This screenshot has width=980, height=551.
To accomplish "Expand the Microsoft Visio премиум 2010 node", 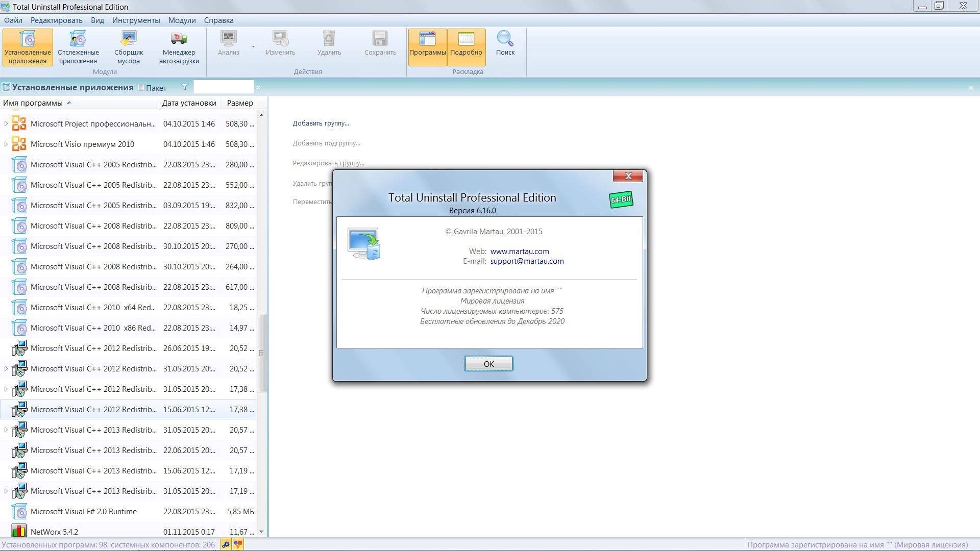I will pyautogui.click(x=6, y=144).
